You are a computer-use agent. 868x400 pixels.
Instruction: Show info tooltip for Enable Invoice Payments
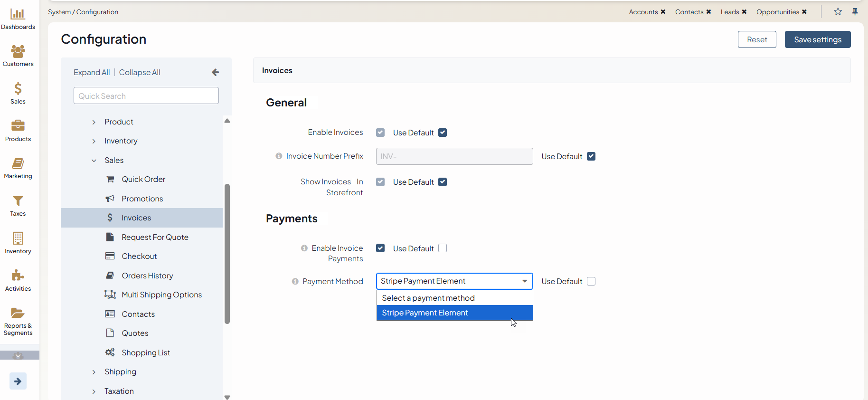pyautogui.click(x=304, y=248)
